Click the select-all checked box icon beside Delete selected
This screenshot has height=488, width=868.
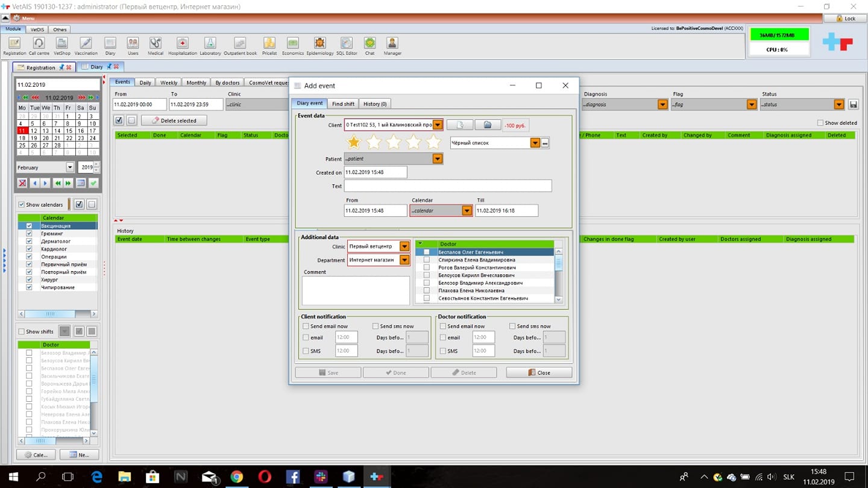point(119,120)
